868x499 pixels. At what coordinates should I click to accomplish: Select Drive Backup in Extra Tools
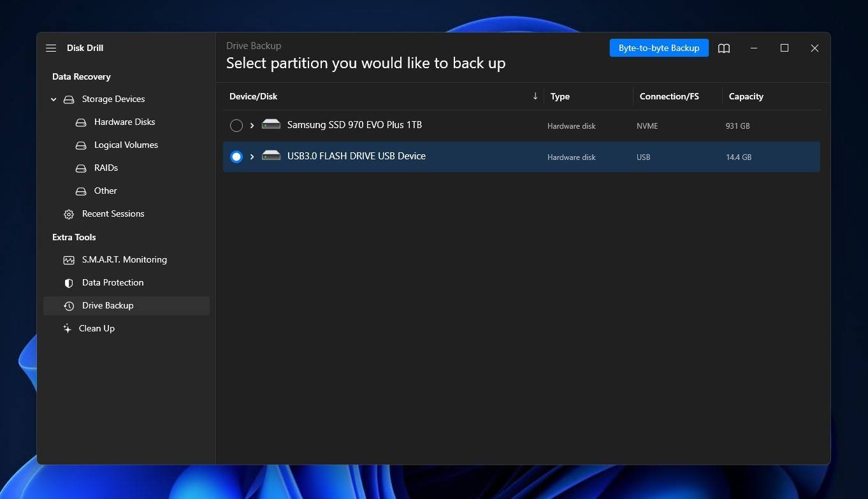pyautogui.click(x=126, y=305)
